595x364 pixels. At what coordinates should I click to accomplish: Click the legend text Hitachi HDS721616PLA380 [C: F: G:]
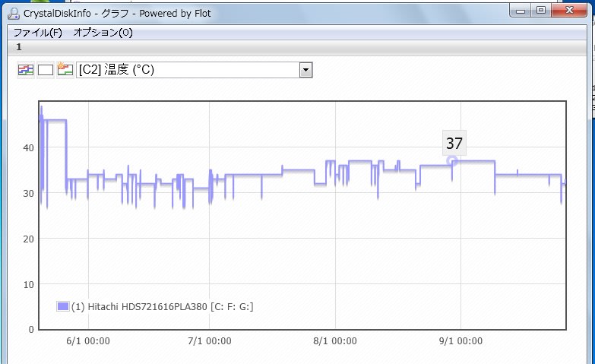click(163, 307)
